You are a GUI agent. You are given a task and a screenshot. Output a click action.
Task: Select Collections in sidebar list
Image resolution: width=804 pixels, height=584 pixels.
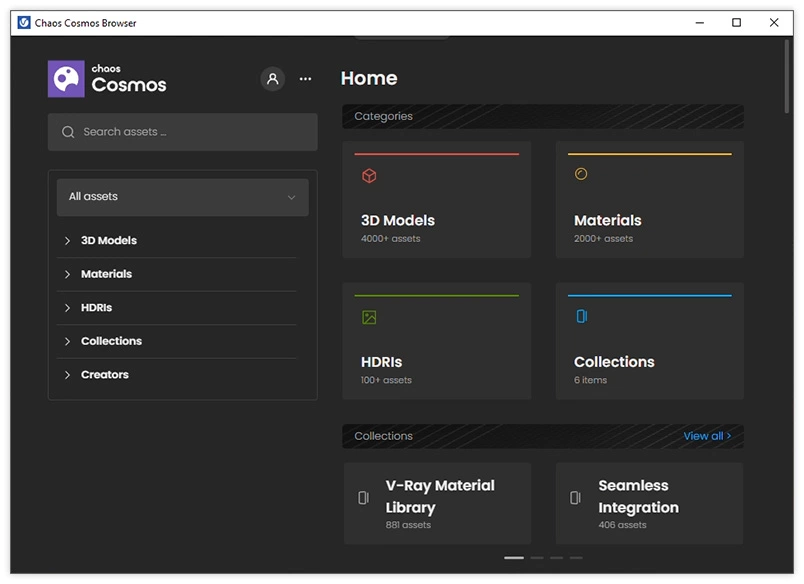(x=111, y=341)
